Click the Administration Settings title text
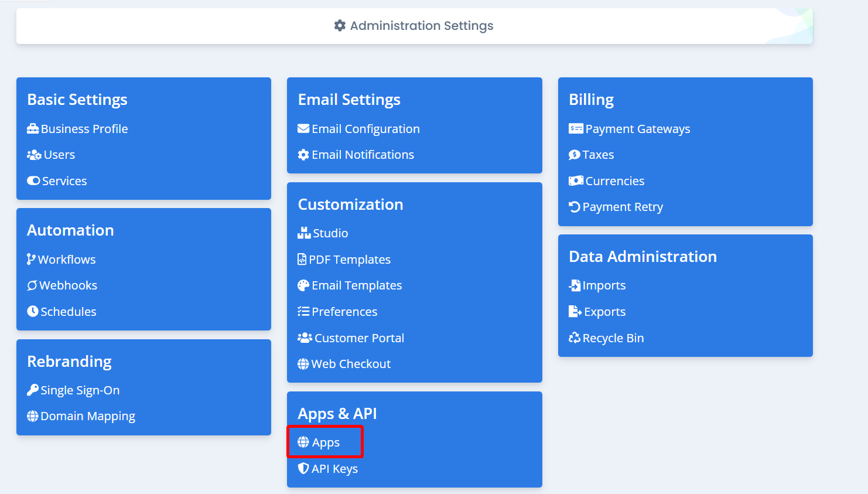868x494 pixels. 422,26
